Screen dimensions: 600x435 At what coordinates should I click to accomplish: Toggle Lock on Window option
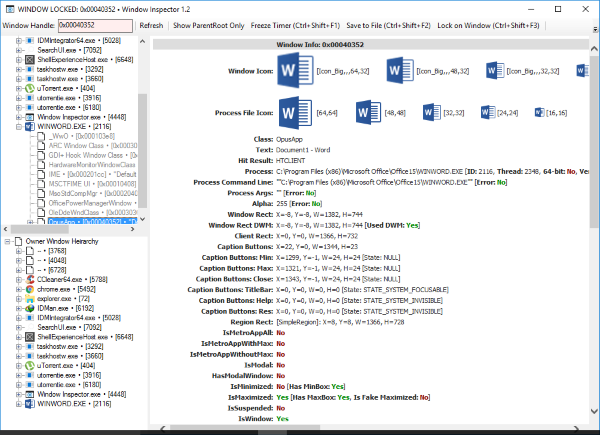click(488, 26)
